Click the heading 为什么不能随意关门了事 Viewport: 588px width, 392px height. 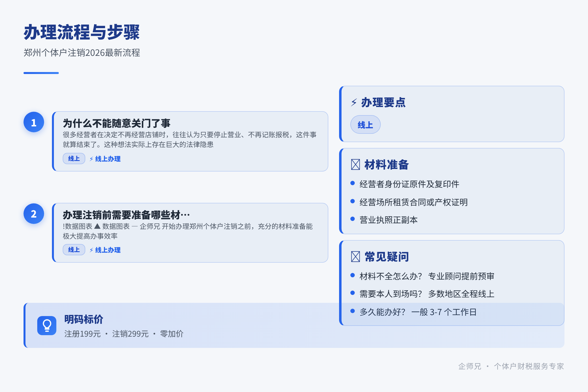tap(117, 123)
